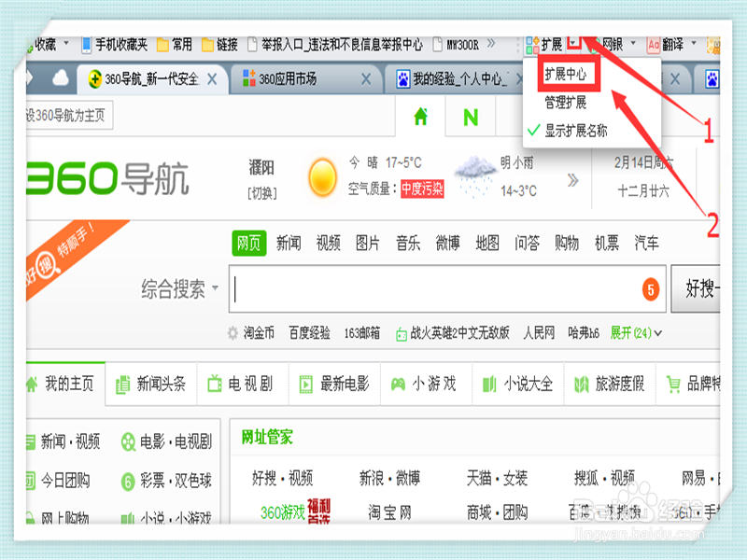This screenshot has width=747, height=560.
Task: Select the 机票 search category
Action: coord(606,244)
